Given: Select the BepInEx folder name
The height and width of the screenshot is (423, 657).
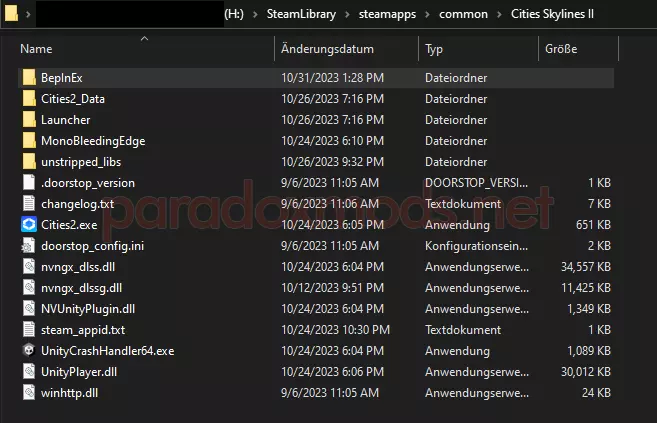Looking at the screenshot, I should pos(62,78).
